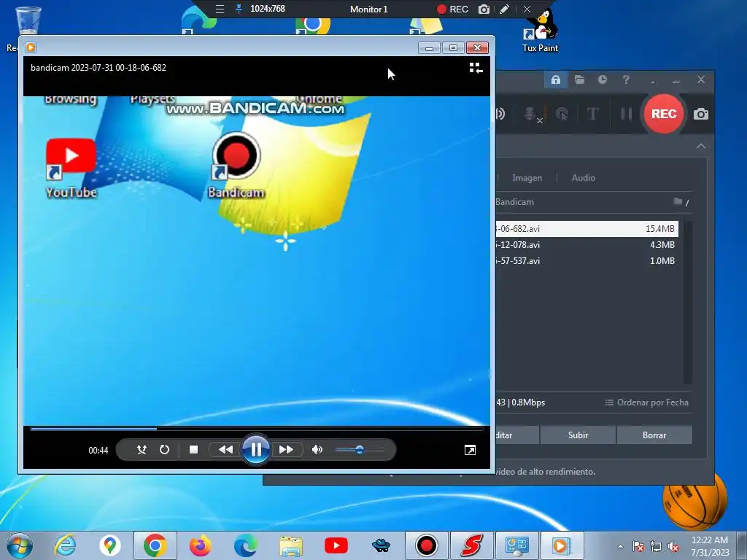This screenshot has width=747, height=560.
Task: Open Internet Explorer from taskbar
Action: click(65, 545)
